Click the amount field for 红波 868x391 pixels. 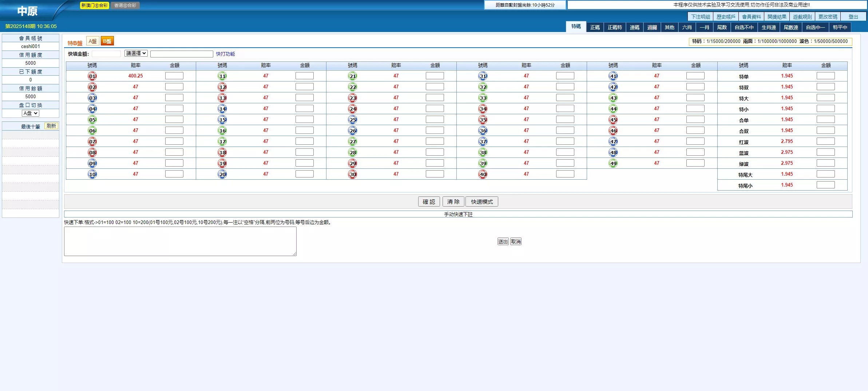(825, 141)
